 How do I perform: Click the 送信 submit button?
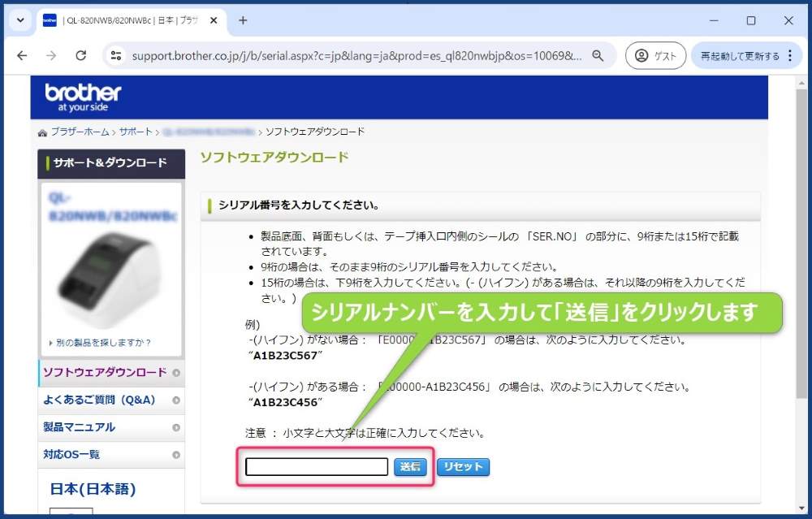point(410,467)
